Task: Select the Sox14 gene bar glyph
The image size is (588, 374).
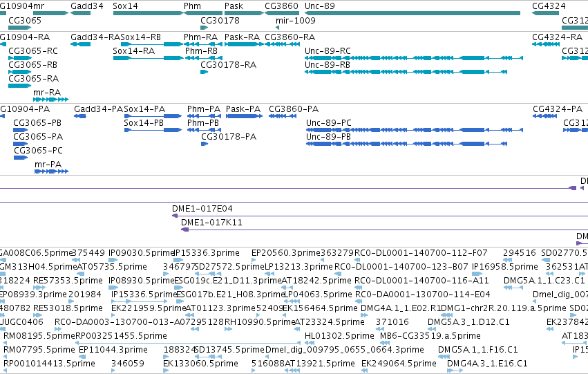Action: (148, 13)
